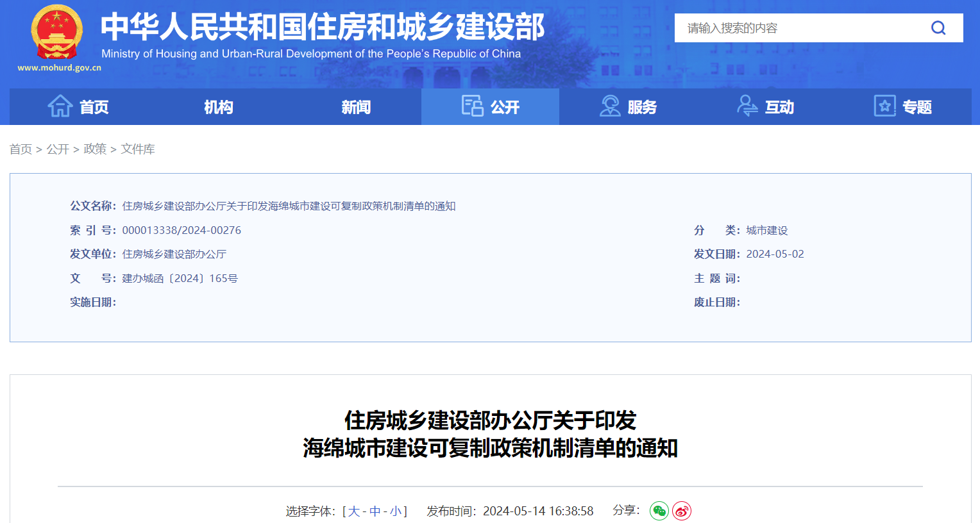
Task: Open the 服务 navigation tab
Action: click(x=628, y=106)
